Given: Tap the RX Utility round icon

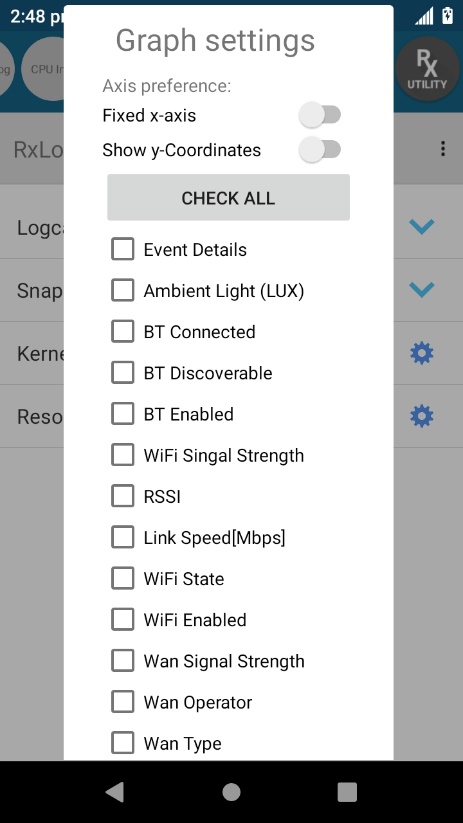Looking at the screenshot, I should pyautogui.click(x=427, y=69).
